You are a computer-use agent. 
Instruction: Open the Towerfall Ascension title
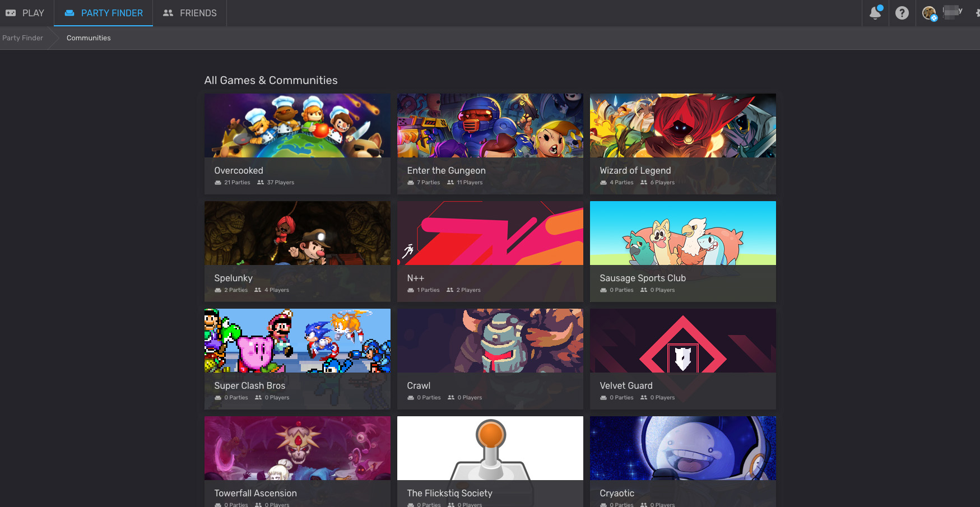coord(256,493)
